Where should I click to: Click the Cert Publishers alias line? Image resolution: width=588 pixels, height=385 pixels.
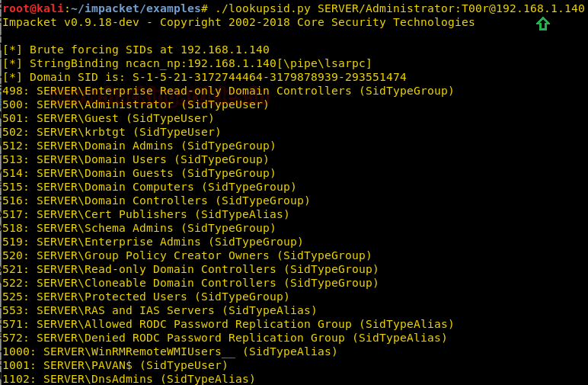click(x=146, y=214)
